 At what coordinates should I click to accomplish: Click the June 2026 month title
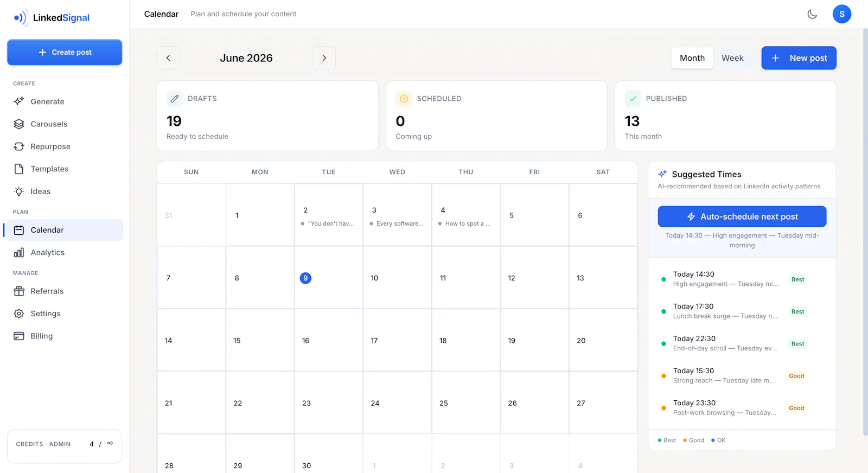click(x=246, y=58)
